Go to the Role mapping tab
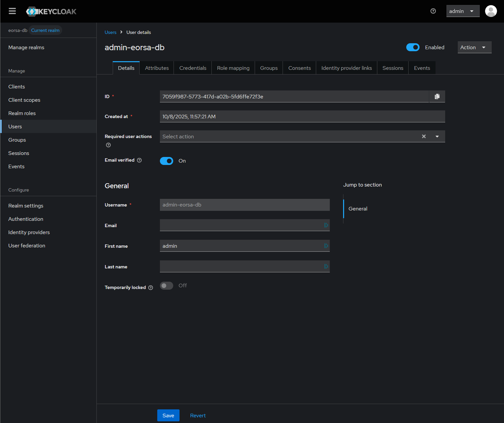504x423 pixels. point(233,68)
